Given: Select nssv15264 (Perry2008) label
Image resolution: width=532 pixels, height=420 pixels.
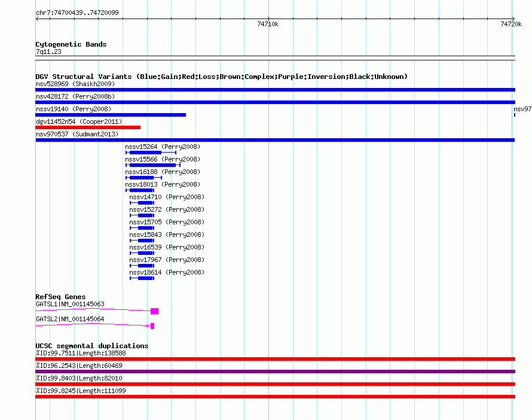Looking at the screenshot, I should (x=163, y=147).
